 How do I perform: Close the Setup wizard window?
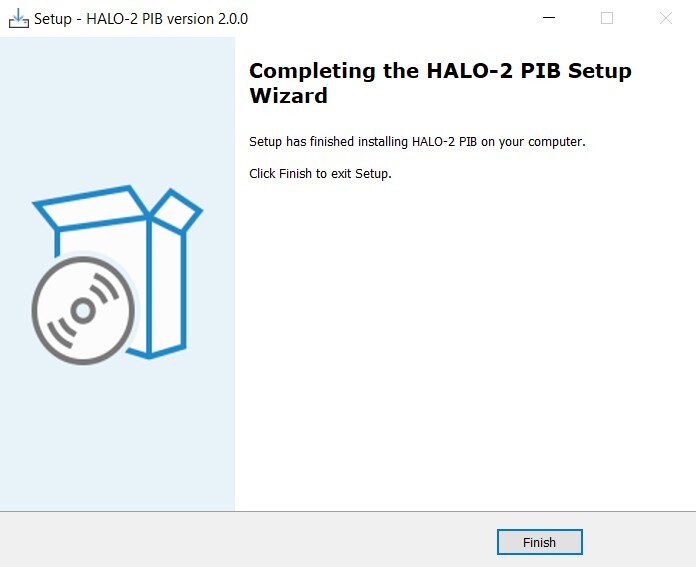(x=665, y=18)
